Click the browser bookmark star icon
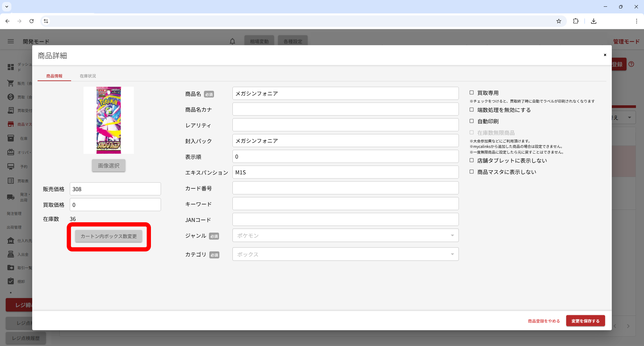This screenshot has height=346, width=644. [x=558, y=21]
